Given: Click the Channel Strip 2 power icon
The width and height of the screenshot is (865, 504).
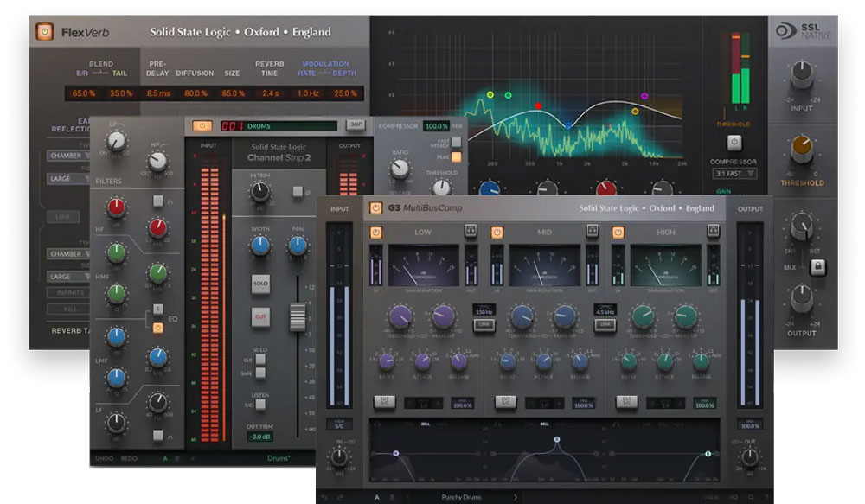Looking at the screenshot, I should tap(202, 126).
